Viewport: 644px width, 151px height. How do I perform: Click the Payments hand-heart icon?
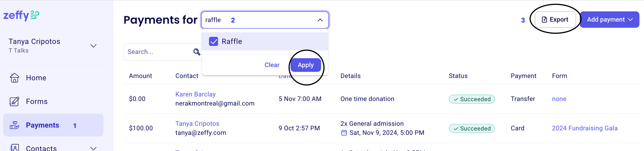(14, 125)
